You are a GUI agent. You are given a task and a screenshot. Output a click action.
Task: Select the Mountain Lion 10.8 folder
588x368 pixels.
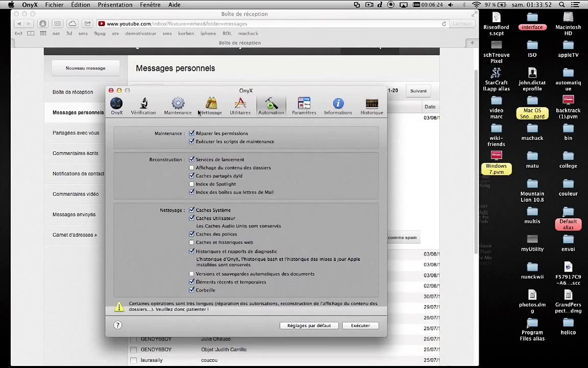532,190
